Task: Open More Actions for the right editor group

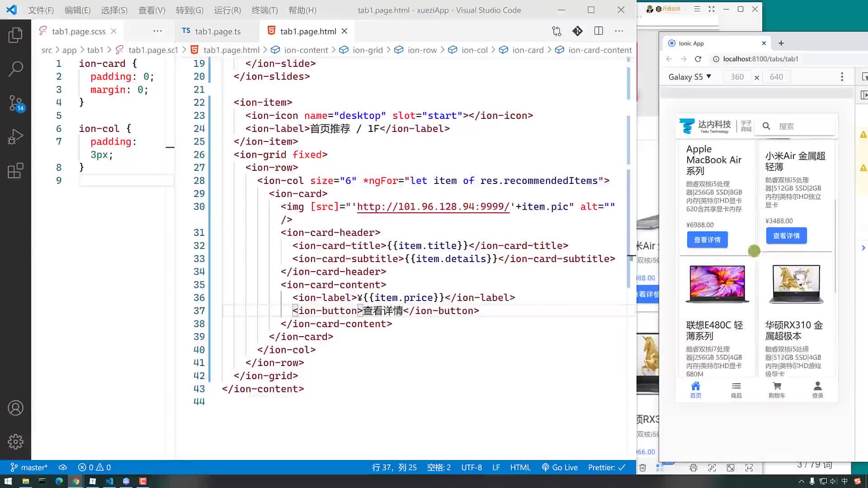Action: (619, 31)
